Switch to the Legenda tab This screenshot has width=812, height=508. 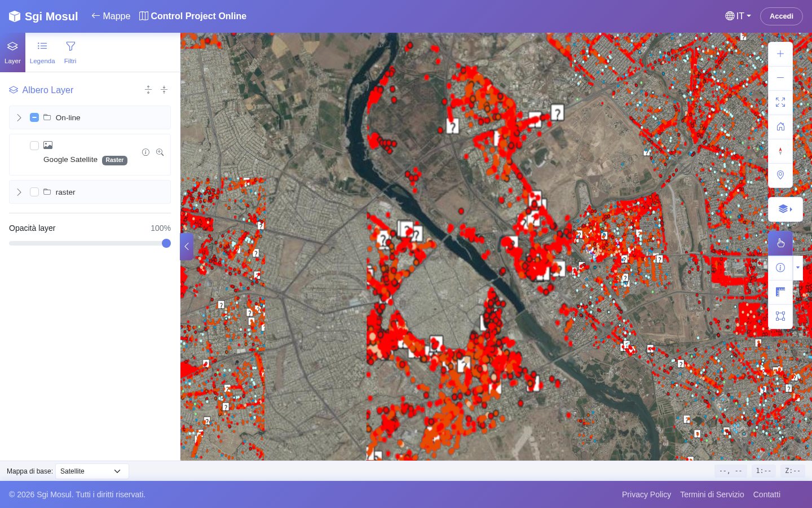click(x=42, y=52)
